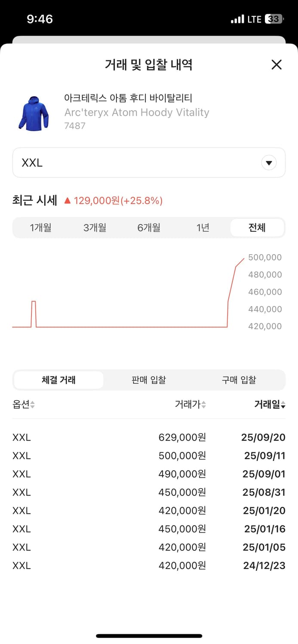Select the 3개월 price chart period
298x644 pixels.
(x=95, y=228)
